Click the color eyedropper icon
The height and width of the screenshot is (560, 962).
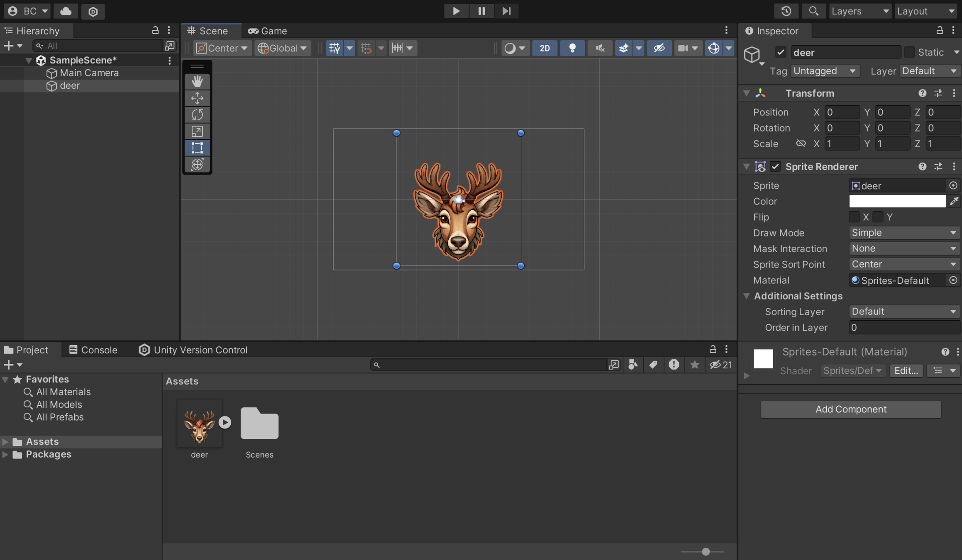click(x=954, y=201)
